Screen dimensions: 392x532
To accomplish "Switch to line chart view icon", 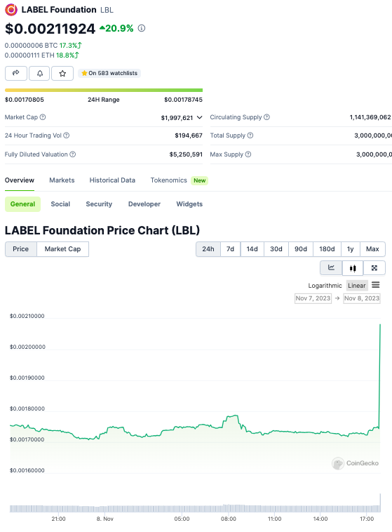I will [331, 267].
